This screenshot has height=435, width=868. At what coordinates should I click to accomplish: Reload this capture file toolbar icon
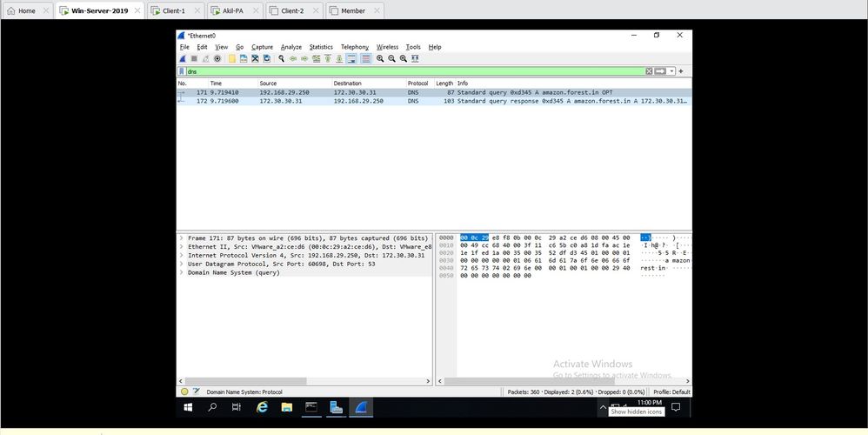coord(267,58)
